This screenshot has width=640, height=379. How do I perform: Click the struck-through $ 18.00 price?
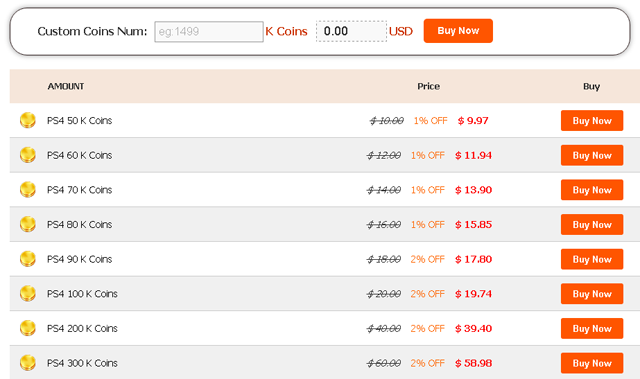(x=384, y=259)
